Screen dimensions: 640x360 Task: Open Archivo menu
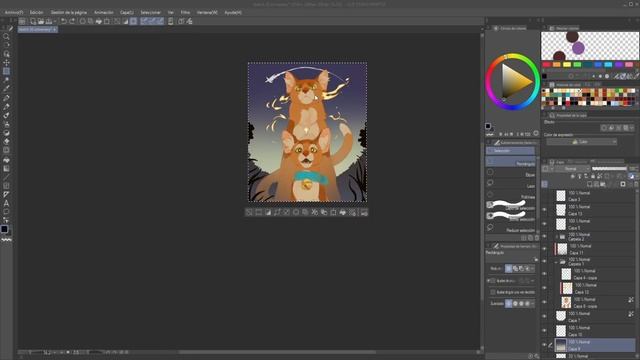click(14, 13)
